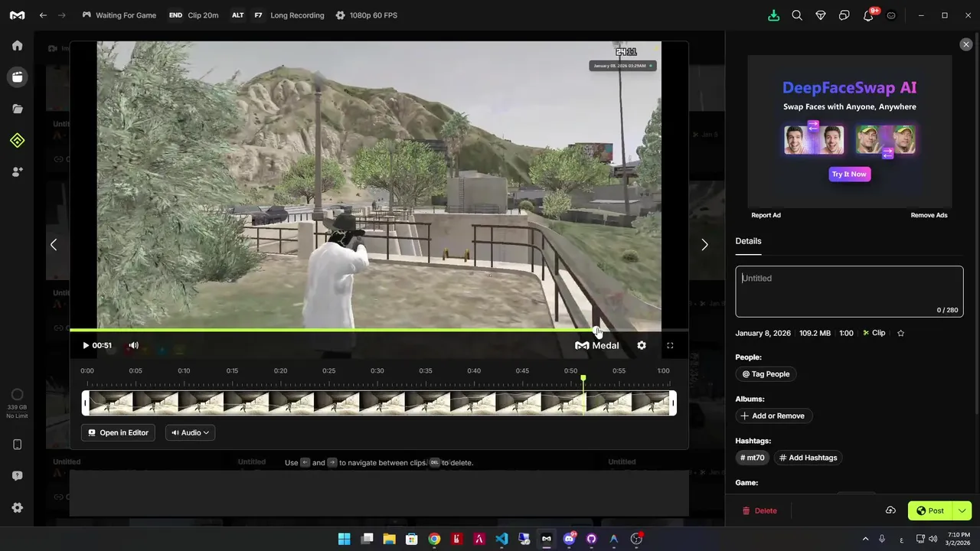Open File Explorer from taskbar
Screen dimensions: 980x551
click(389, 539)
